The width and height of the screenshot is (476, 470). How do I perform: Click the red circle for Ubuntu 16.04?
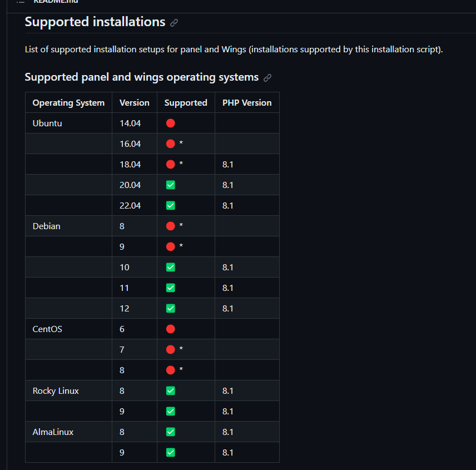click(171, 144)
